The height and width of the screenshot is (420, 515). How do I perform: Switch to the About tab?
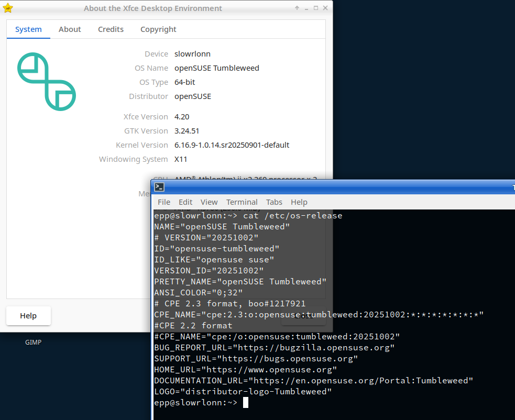(x=70, y=29)
